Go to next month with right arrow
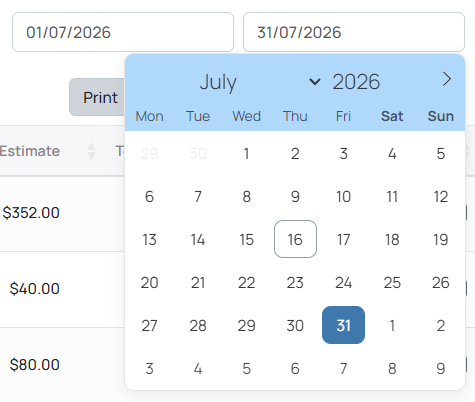Screen dimensions: 475x402 (x=447, y=79)
